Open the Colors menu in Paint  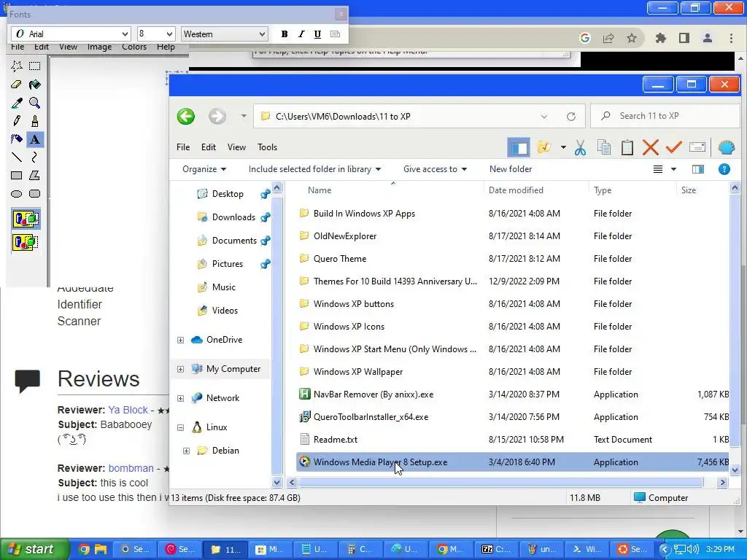click(134, 47)
